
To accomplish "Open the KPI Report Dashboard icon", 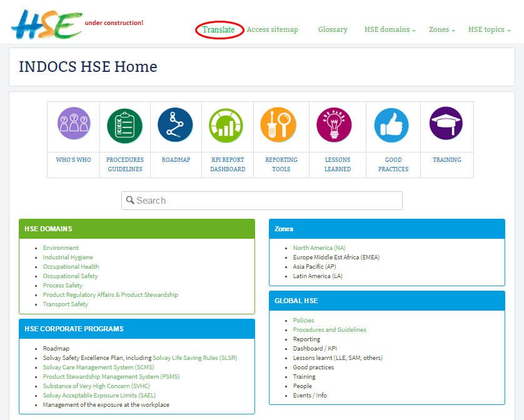I will pos(226,125).
